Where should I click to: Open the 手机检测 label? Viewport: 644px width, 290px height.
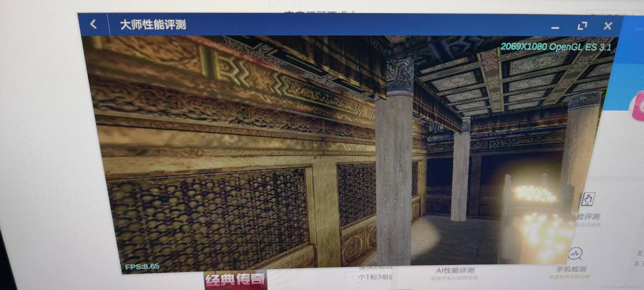click(571, 269)
